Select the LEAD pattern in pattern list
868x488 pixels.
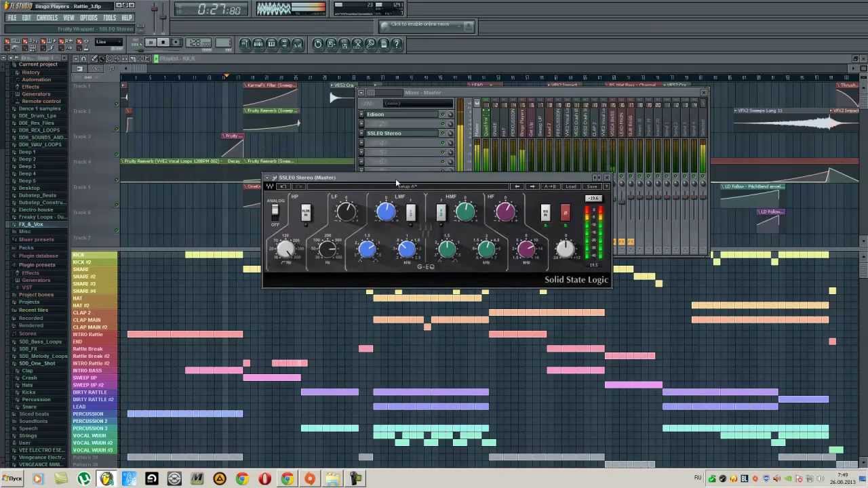tap(94, 407)
